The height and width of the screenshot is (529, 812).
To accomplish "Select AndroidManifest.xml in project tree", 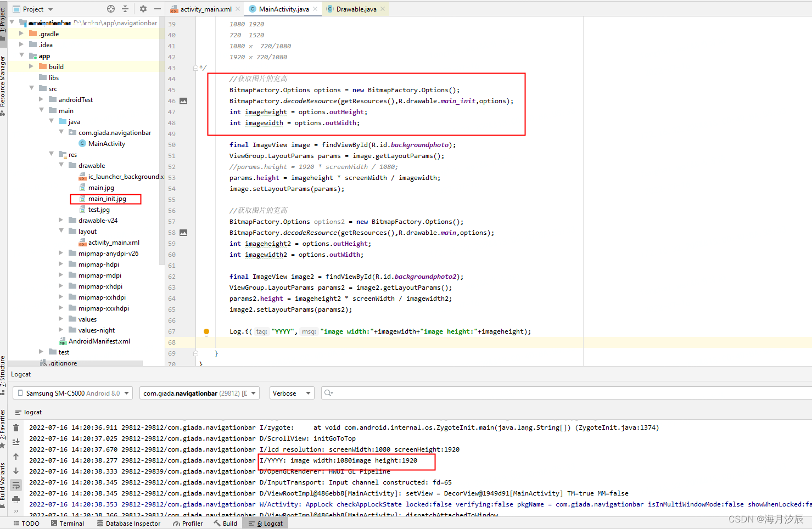I will coord(94,341).
